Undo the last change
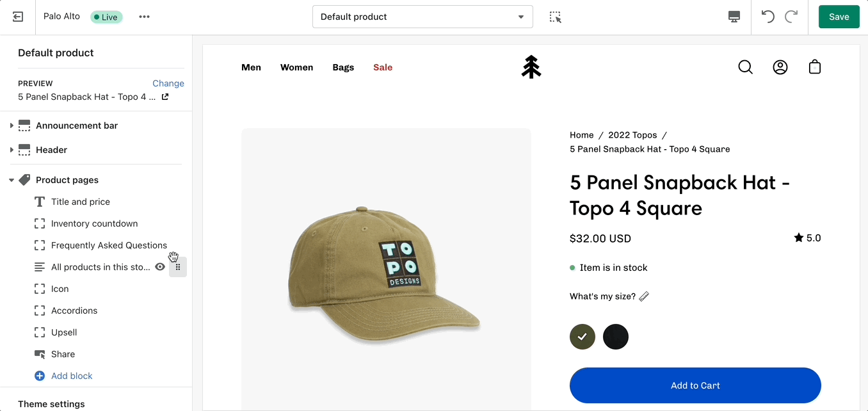Screen dimensions: 868x411 [x=768, y=17]
